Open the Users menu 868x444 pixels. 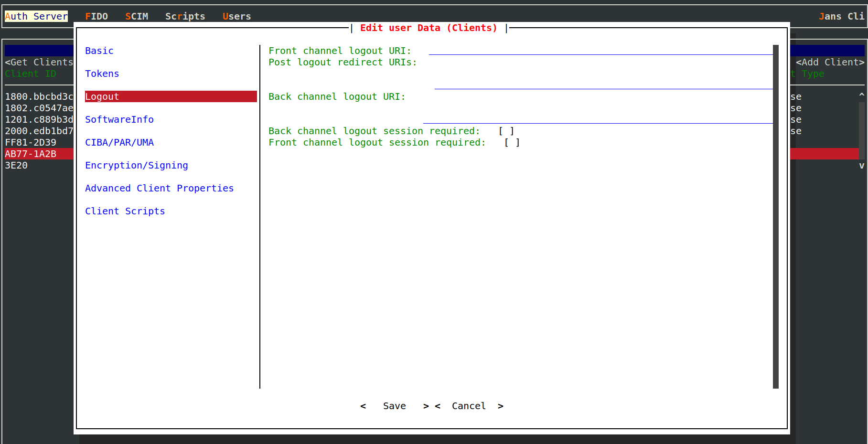coord(236,16)
